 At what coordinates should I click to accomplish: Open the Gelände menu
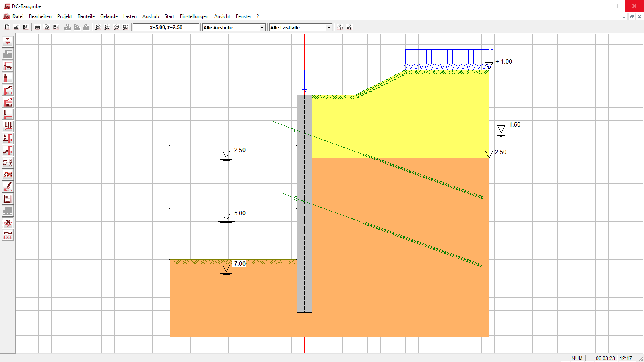(109, 16)
